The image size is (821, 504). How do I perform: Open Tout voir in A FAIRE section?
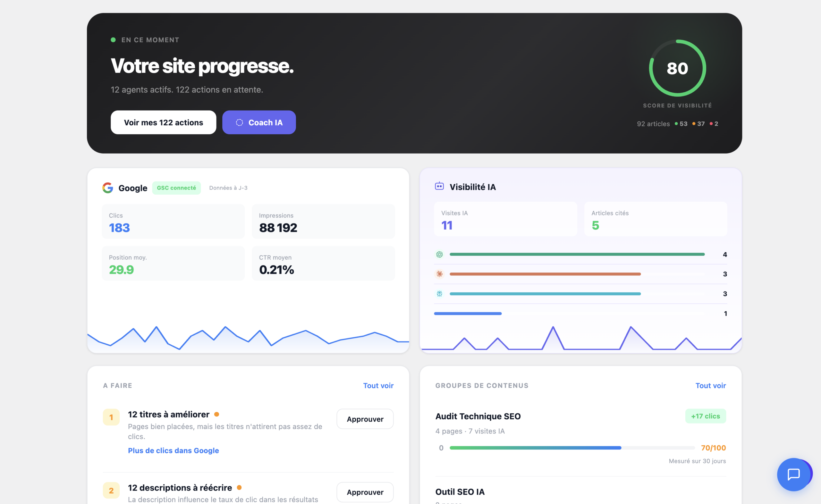pos(378,385)
